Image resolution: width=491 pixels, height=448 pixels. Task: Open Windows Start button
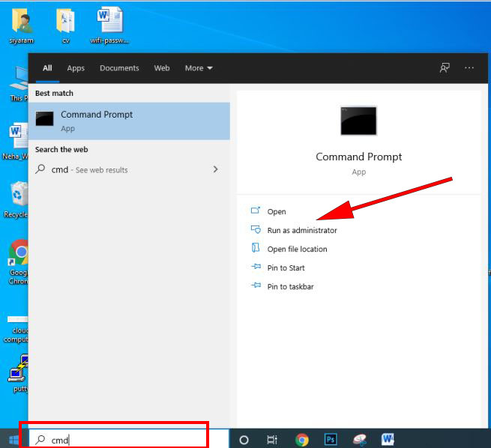pyautogui.click(x=13, y=440)
